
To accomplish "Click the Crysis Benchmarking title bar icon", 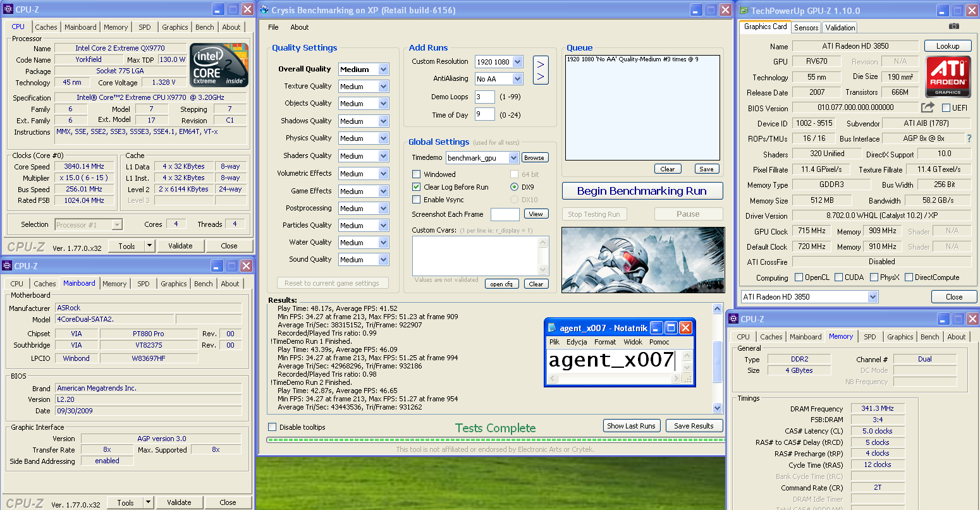I will 264,10.
